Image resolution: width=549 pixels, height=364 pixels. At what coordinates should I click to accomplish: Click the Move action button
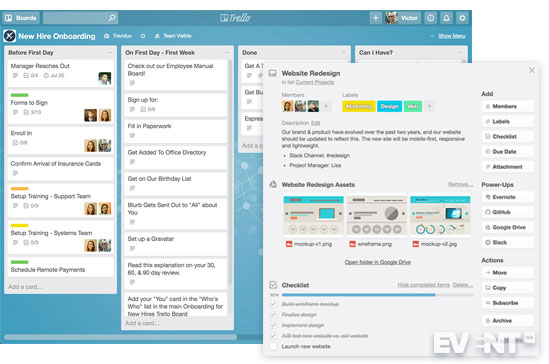click(508, 272)
